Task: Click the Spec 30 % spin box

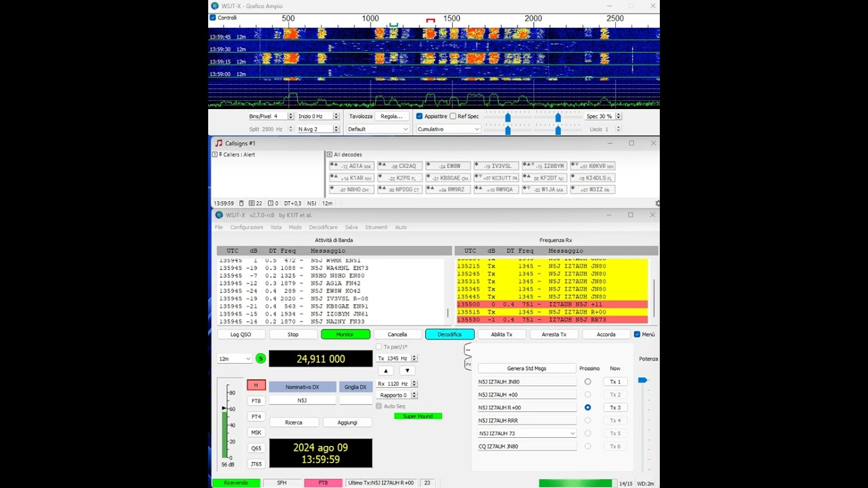Action: tap(603, 117)
